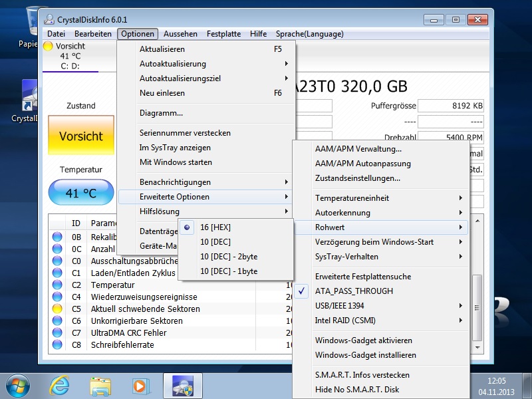Open the Bearbeiten menu

(x=93, y=34)
